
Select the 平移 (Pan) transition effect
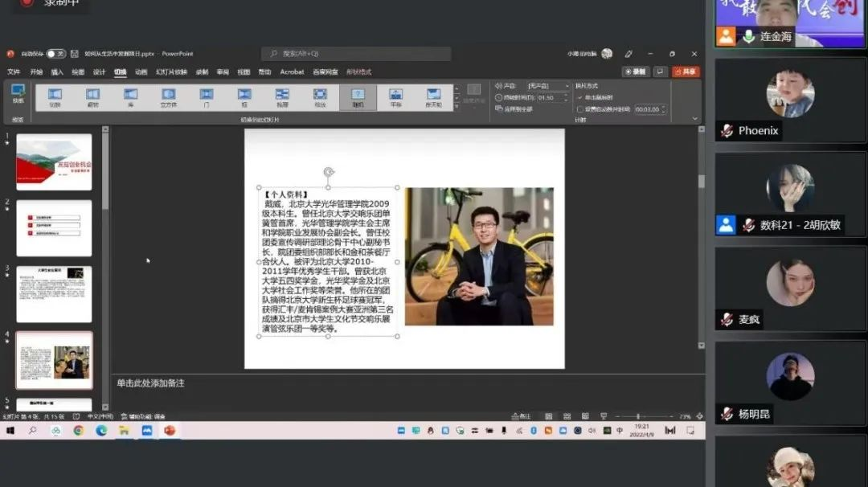click(x=395, y=97)
